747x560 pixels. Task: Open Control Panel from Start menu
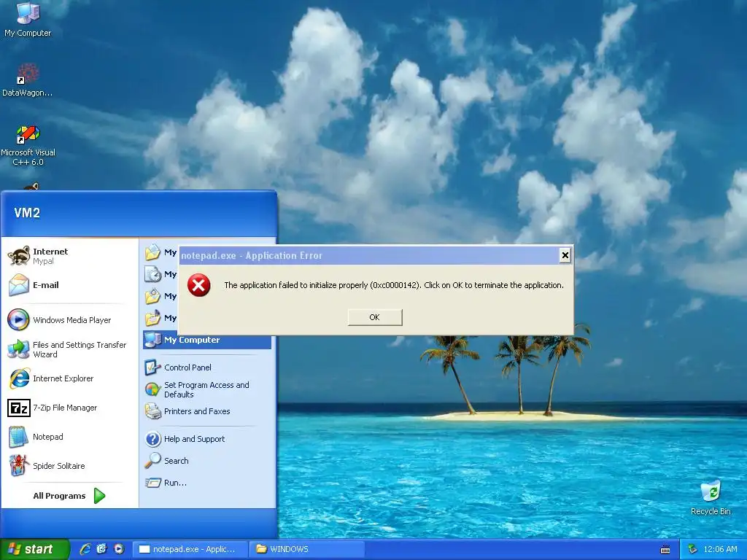(207, 367)
